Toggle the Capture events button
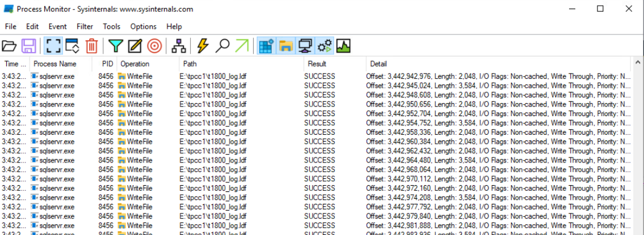 coord(53,46)
